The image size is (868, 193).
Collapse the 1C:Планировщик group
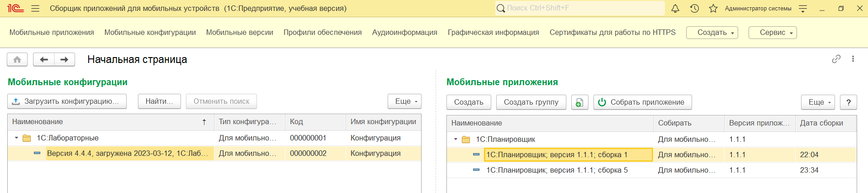point(455,140)
